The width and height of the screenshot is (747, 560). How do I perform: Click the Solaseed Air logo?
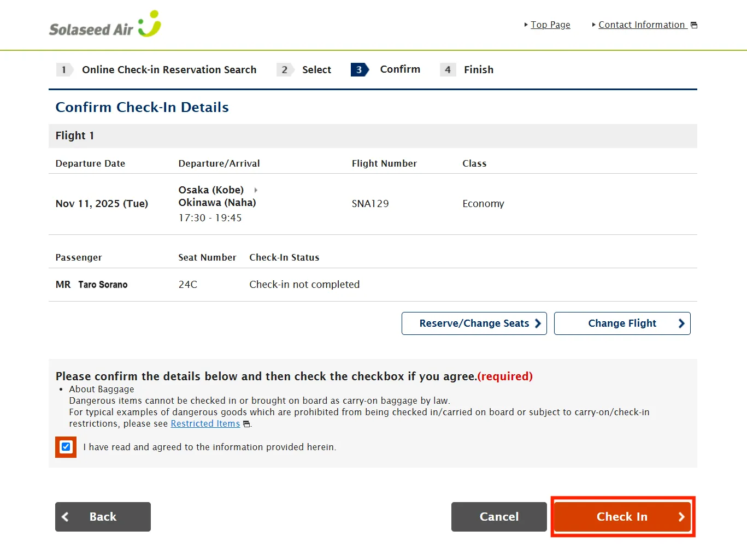point(105,25)
